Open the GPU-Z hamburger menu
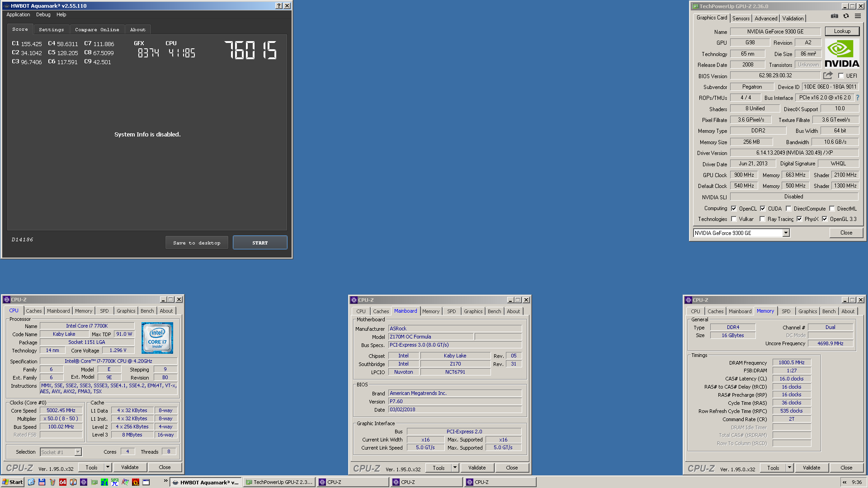This screenshot has height=488, width=868. pos(858,16)
